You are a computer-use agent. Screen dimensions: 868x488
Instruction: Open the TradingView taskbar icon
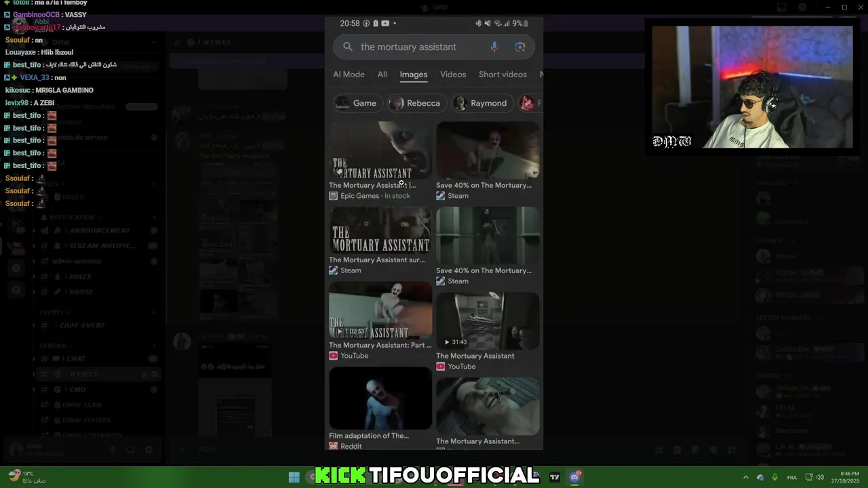point(555,477)
